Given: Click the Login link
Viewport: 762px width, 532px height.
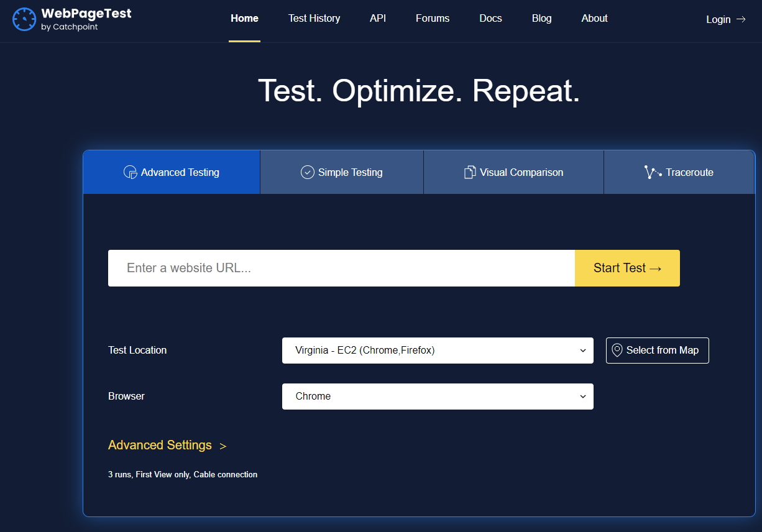Looking at the screenshot, I should tap(718, 19).
